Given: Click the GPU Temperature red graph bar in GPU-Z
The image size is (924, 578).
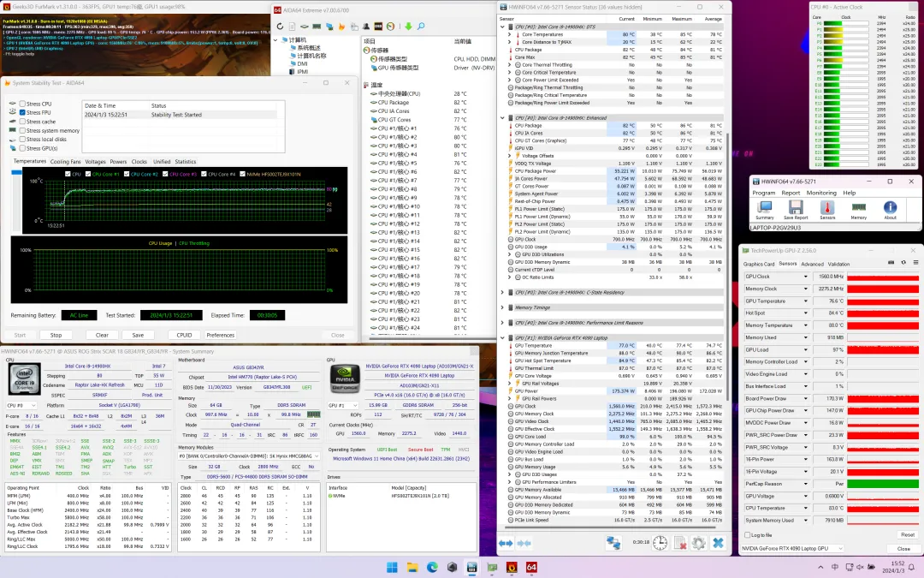Looking at the screenshot, I should pos(883,301).
